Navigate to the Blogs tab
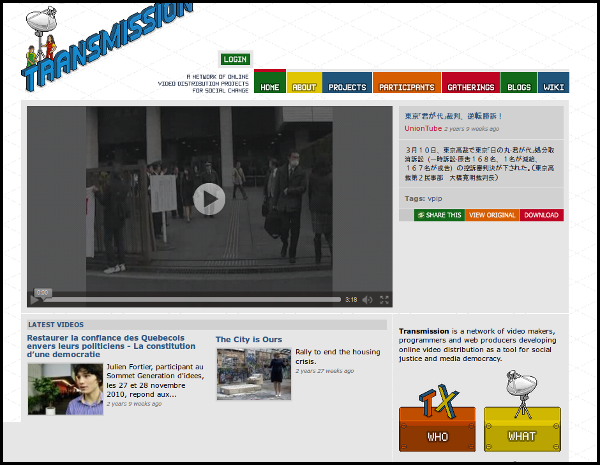 pos(519,87)
